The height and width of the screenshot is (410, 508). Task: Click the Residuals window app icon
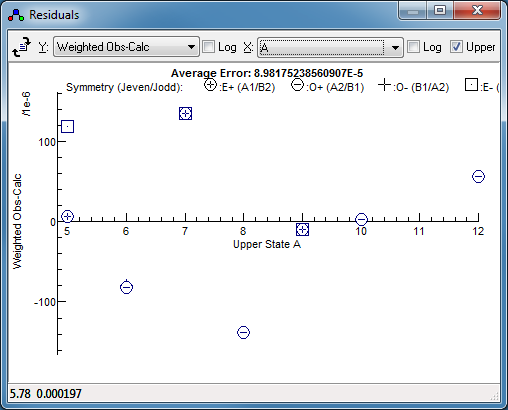(x=16, y=15)
